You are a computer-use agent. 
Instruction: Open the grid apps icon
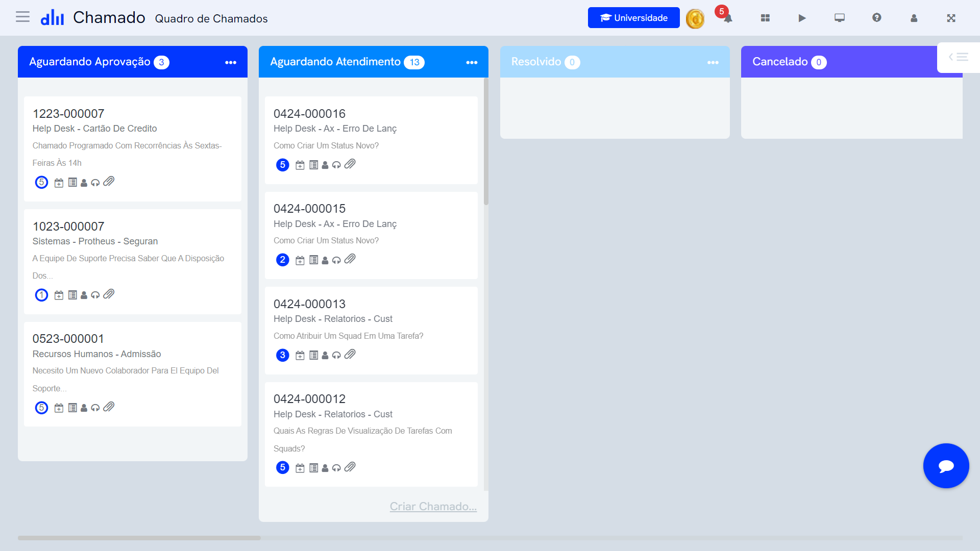[765, 18]
